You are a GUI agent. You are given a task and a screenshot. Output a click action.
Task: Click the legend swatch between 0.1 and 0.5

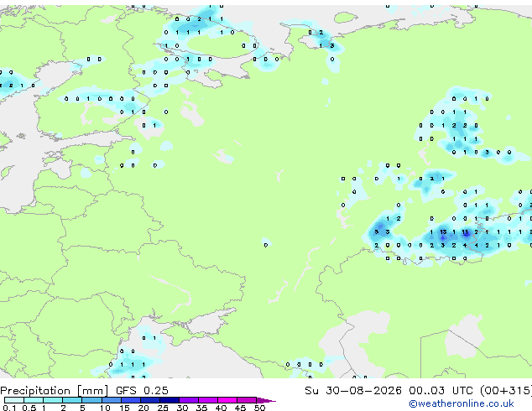coord(14,400)
